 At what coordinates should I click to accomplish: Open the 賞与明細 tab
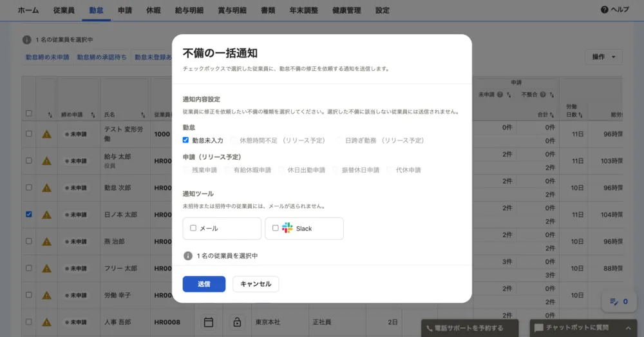point(232,10)
